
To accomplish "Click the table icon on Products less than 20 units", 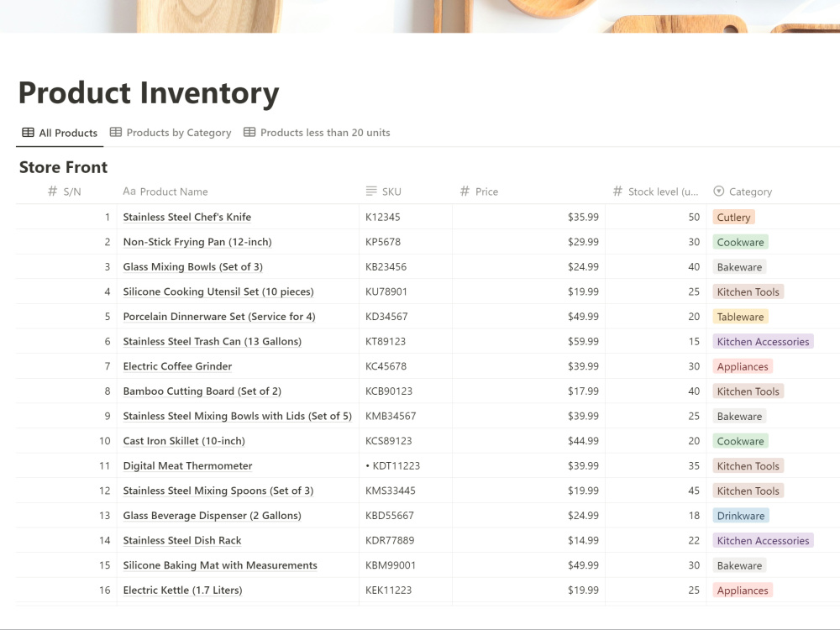I will pos(249,133).
